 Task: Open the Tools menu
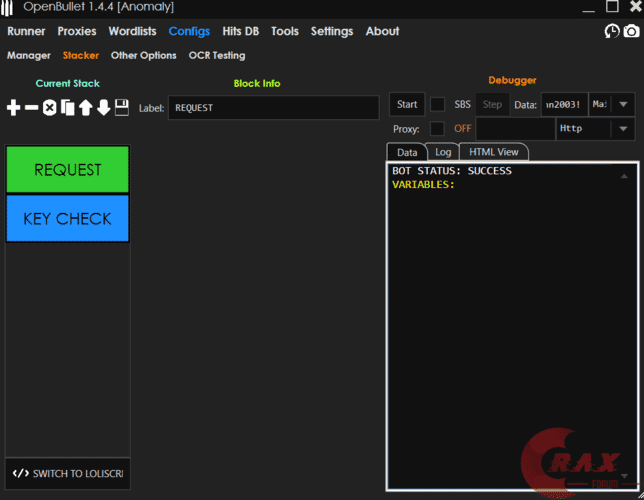pyautogui.click(x=285, y=31)
